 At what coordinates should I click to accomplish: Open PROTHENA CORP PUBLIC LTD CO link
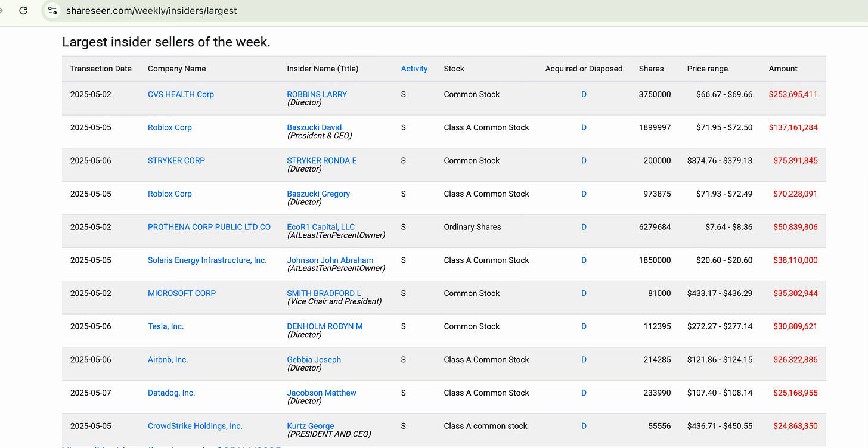pyautogui.click(x=209, y=227)
